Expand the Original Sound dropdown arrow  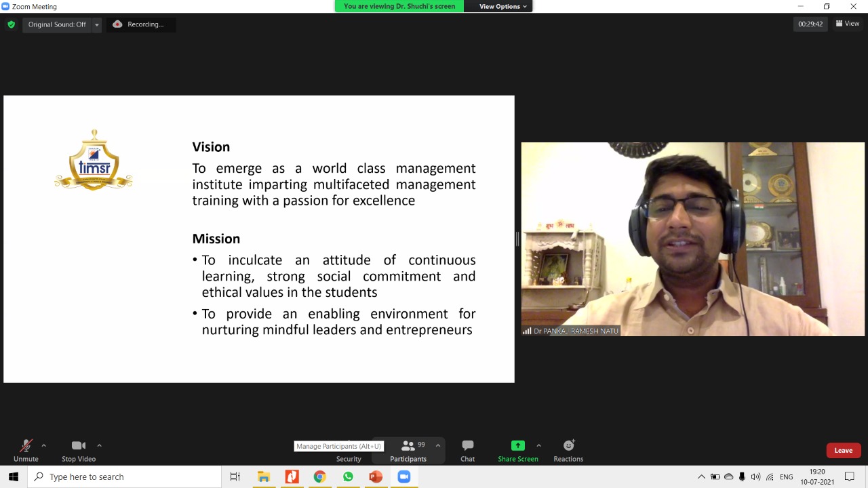click(x=97, y=24)
